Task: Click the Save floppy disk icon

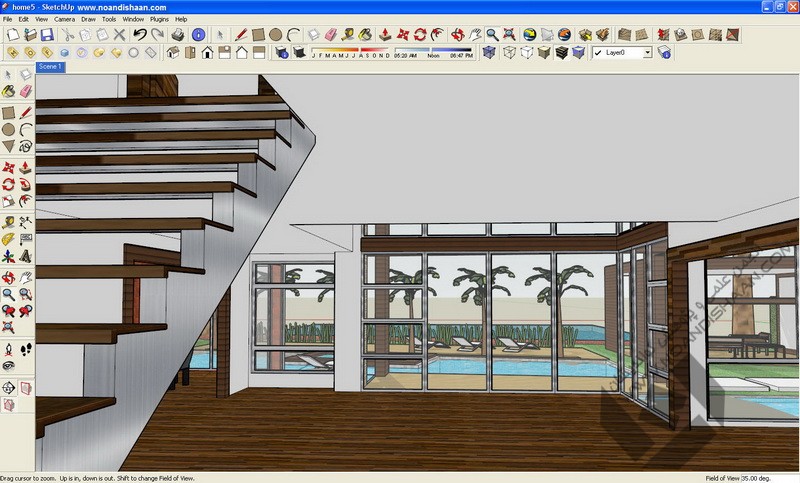Action: 46,34
